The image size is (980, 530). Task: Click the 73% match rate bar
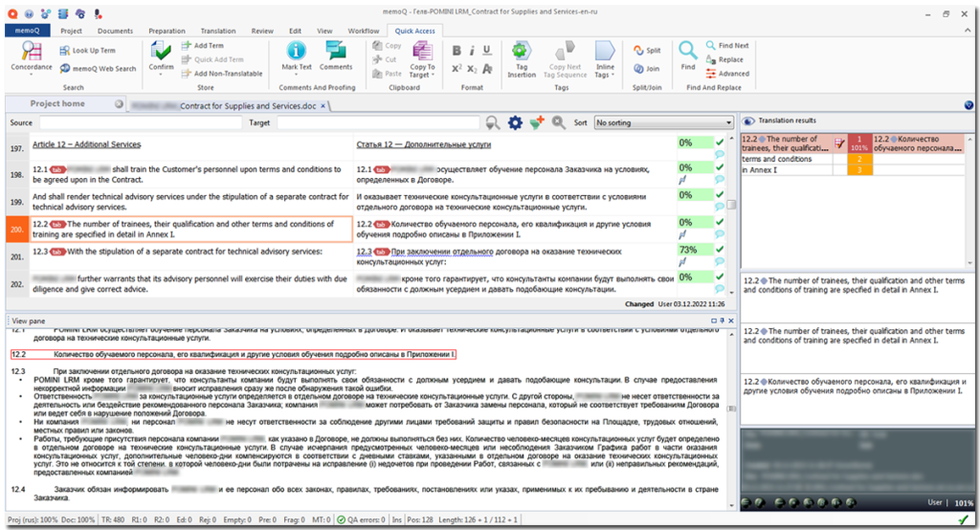pyautogui.click(x=695, y=250)
